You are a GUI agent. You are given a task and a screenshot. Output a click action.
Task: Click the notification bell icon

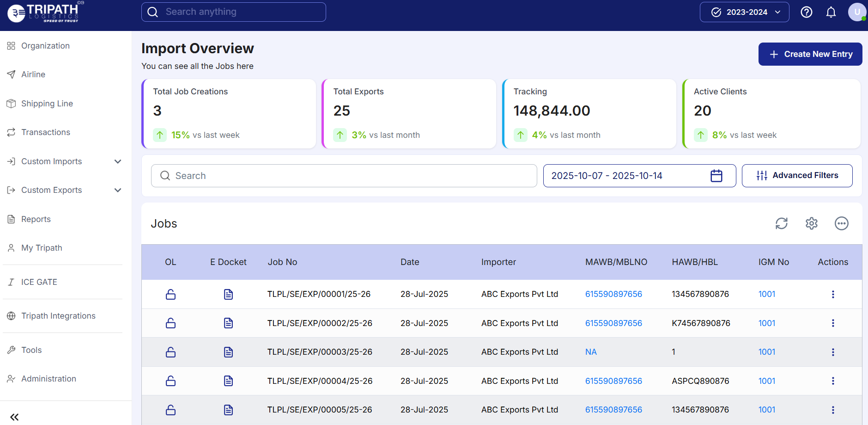(x=830, y=12)
